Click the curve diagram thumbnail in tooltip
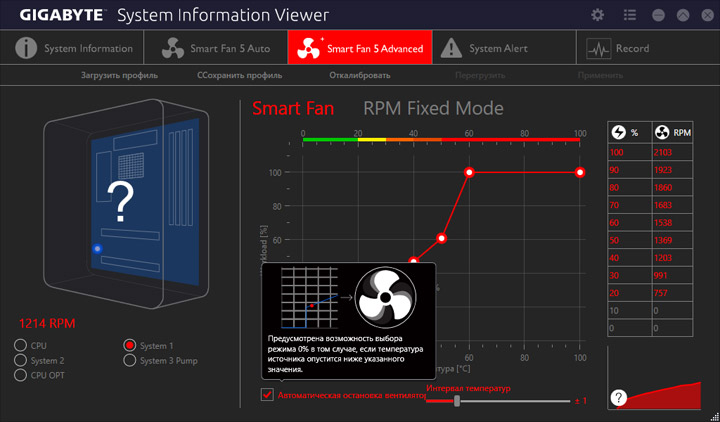This screenshot has height=422, width=720. (x=309, y=298)
